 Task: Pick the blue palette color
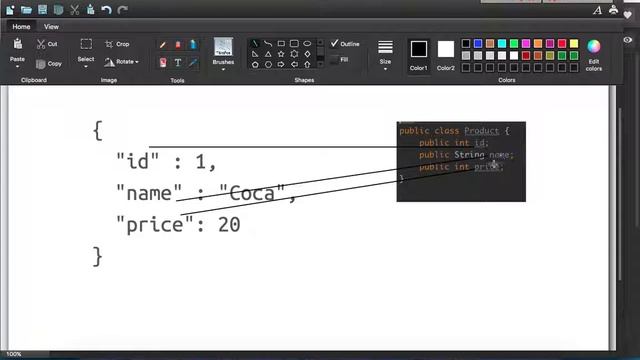pos(478,43)
